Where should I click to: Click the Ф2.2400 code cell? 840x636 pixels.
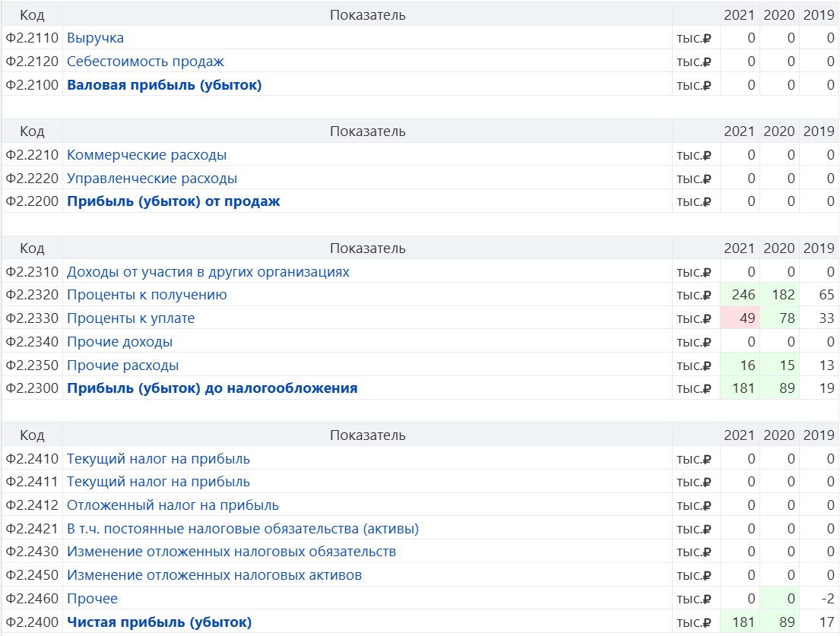click(32, 622)
